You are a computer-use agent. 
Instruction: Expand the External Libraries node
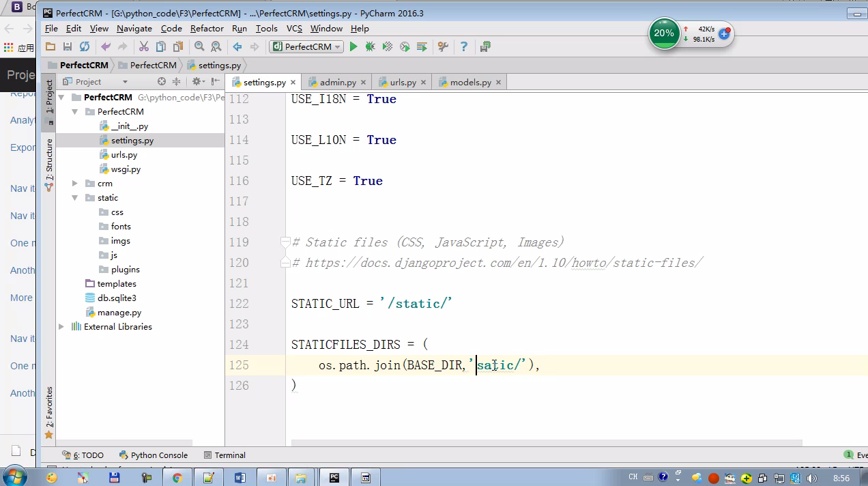coord(61,327)
